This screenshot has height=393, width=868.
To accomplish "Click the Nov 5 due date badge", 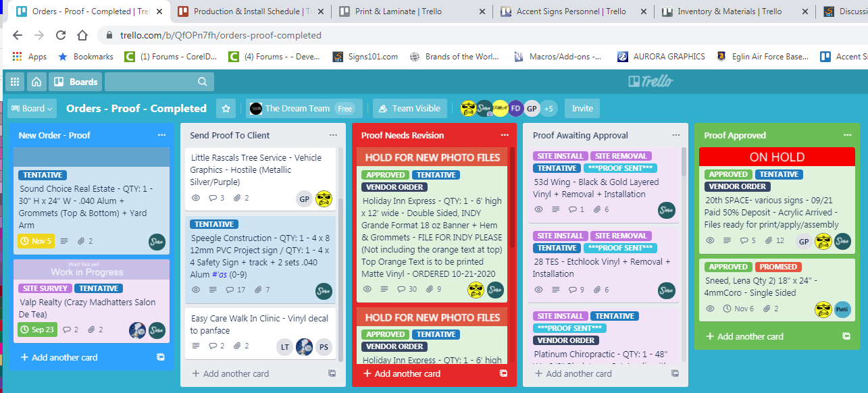I will point(36,241).
